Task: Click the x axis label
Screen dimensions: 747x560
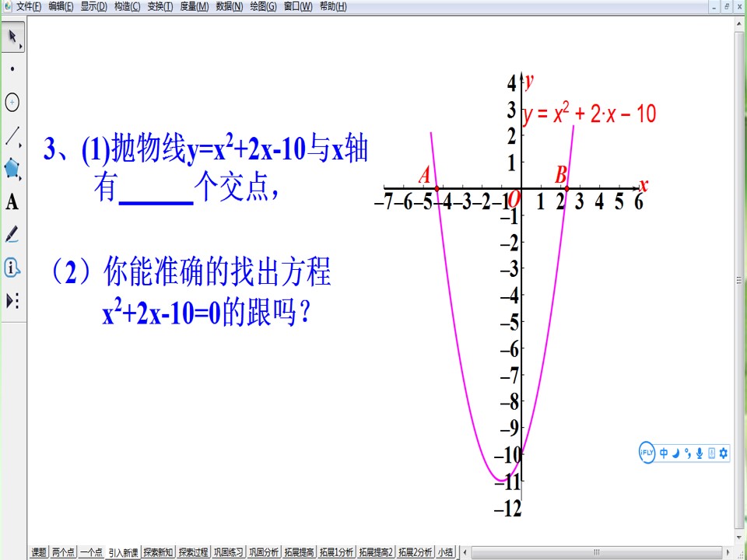Action: [x=644, y=185]
